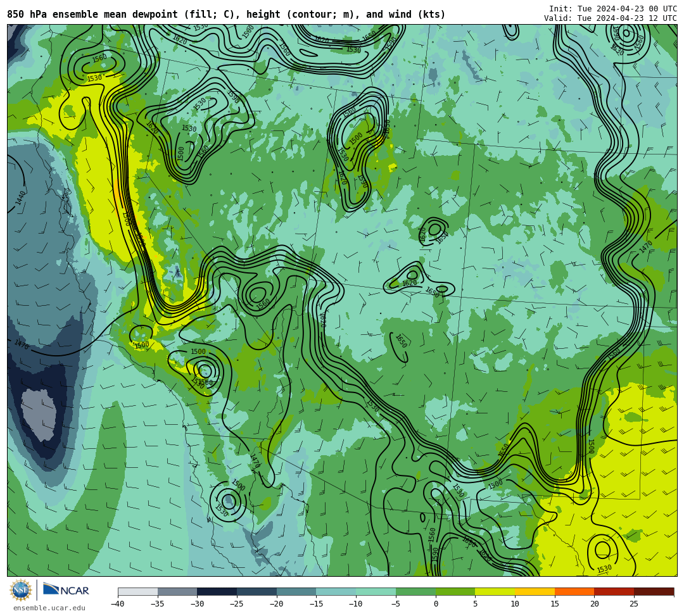Click the '-25' colorbar tick label
Screen dimensions: 684x616
click(237, 604)
